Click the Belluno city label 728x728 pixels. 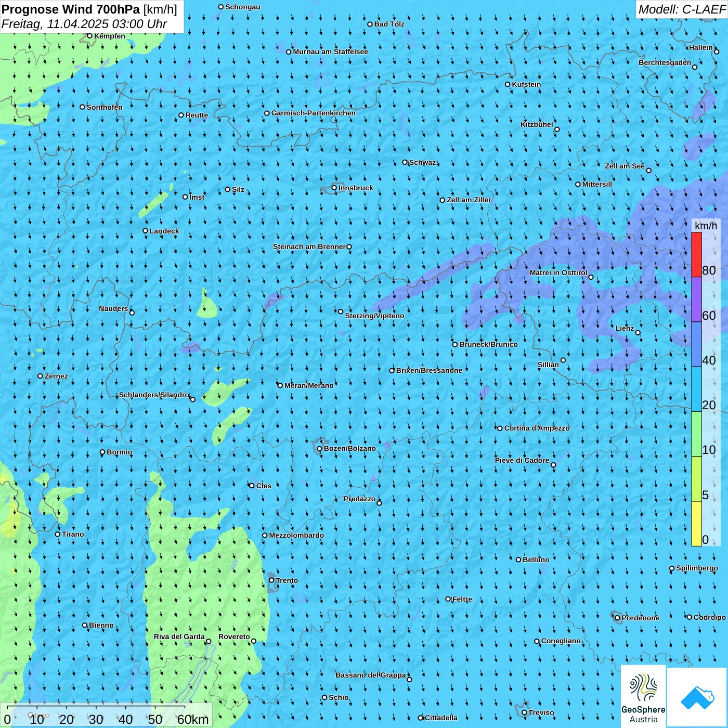pyautogui.click(x=536, y=560)
